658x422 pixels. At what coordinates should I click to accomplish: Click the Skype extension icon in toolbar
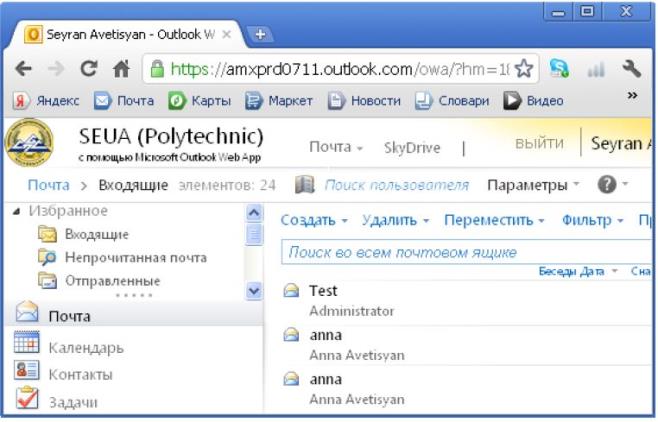560,69
